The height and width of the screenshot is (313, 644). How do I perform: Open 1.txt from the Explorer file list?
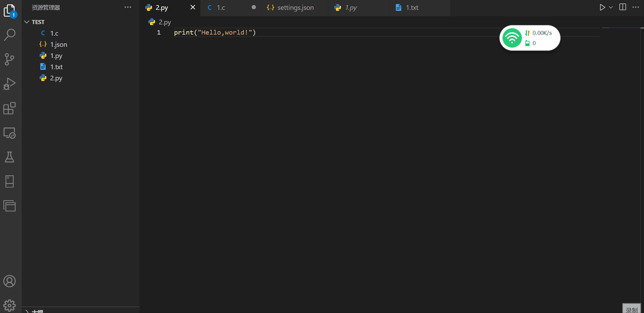(x=56, y=67)
